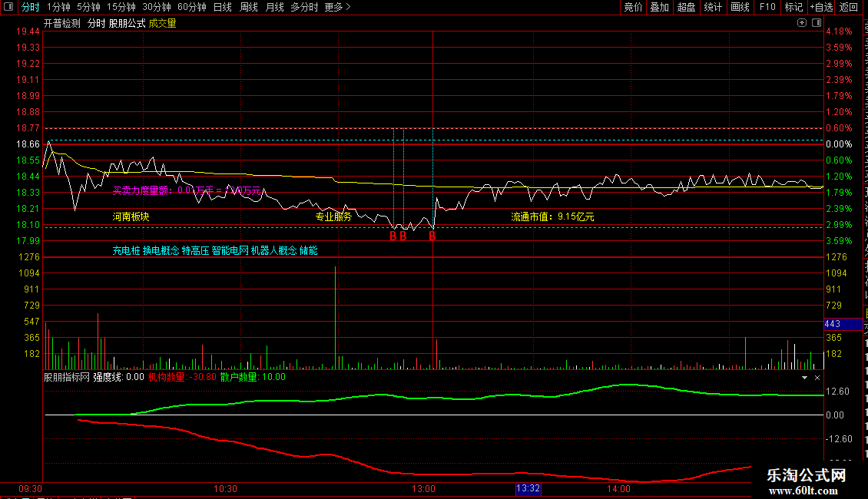Click the 换电概念 concept tag

point(161,250)
